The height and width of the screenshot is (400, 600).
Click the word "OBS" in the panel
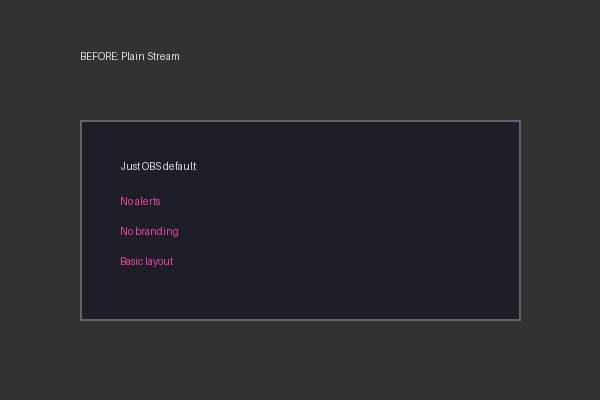pyautogui.click(x=151, y=166)
